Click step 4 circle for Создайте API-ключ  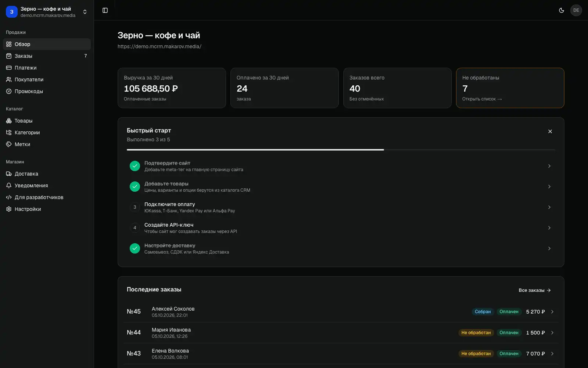135,228
